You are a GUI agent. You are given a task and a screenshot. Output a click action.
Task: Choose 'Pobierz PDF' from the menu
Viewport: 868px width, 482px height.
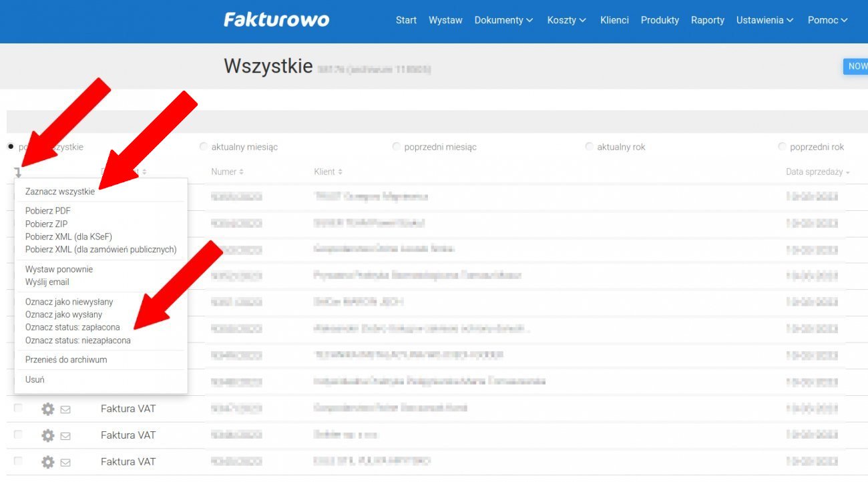(48, 211)
